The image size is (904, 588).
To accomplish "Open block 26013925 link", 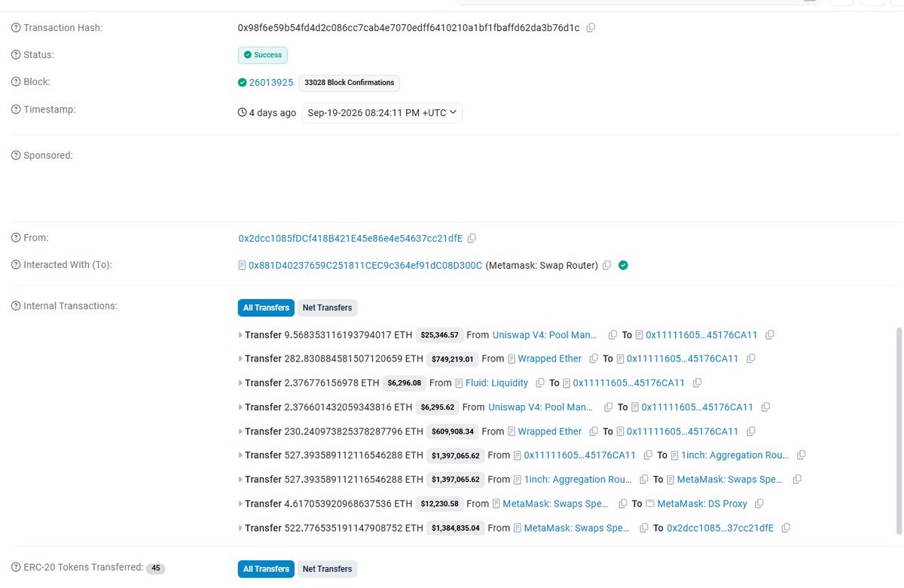I will click(271, 82).
